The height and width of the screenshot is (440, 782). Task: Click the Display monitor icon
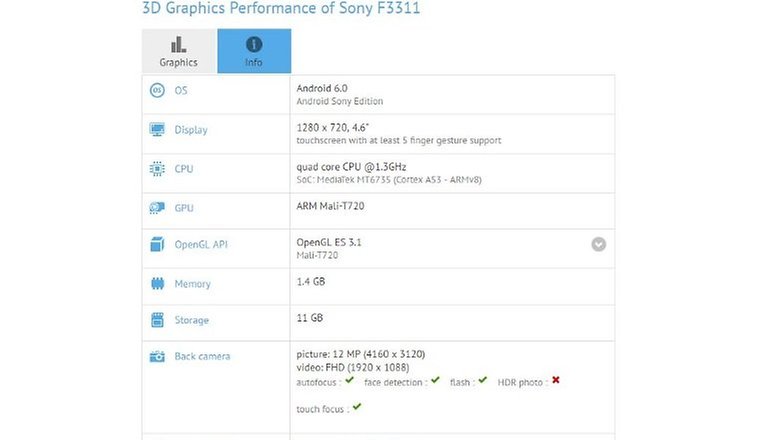pos(157,130)
